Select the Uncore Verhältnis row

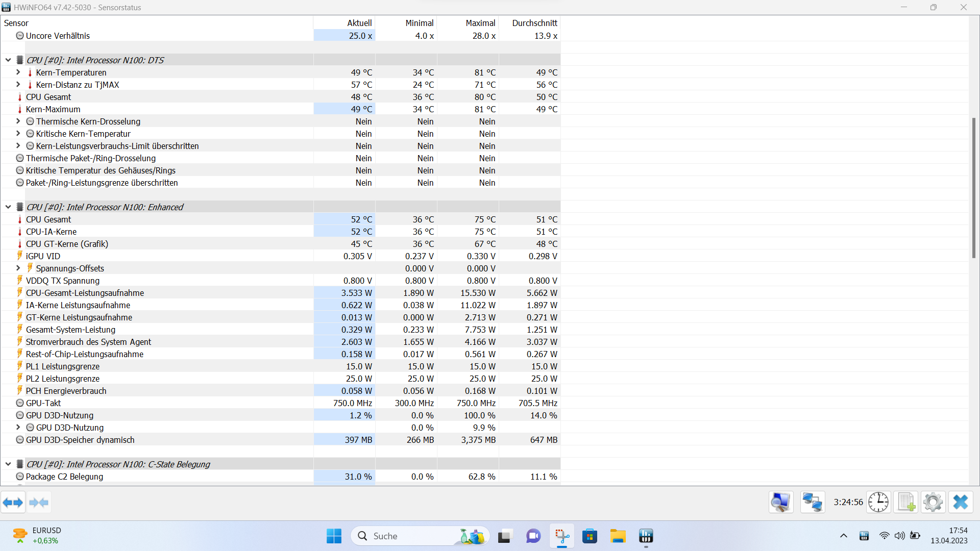281,36
